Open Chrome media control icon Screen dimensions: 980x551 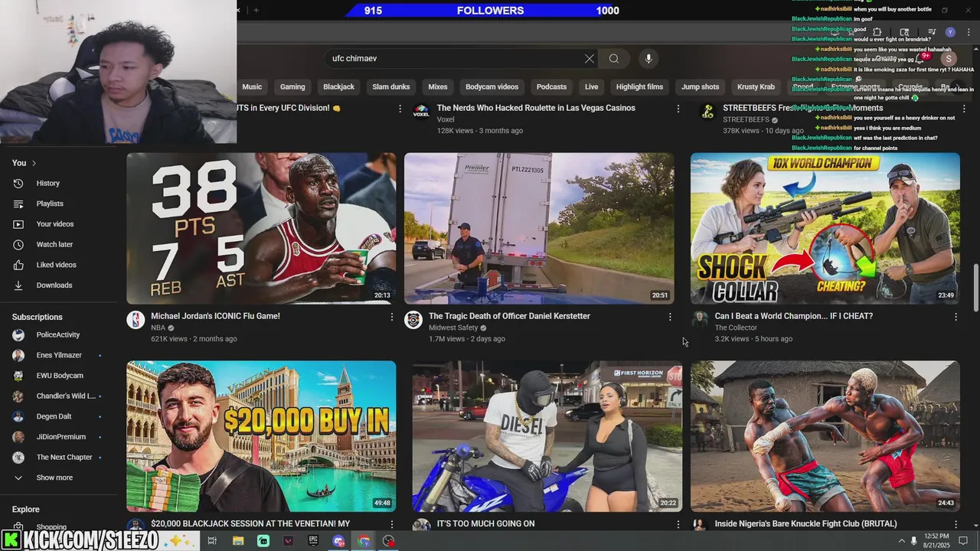click(x=932, y=32)
